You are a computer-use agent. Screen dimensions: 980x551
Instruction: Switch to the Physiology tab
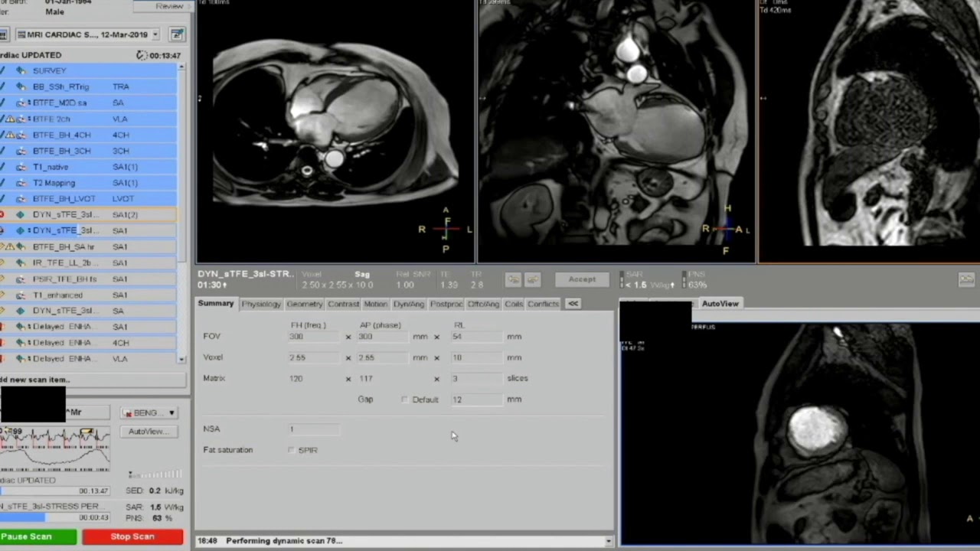click(261, 304)
